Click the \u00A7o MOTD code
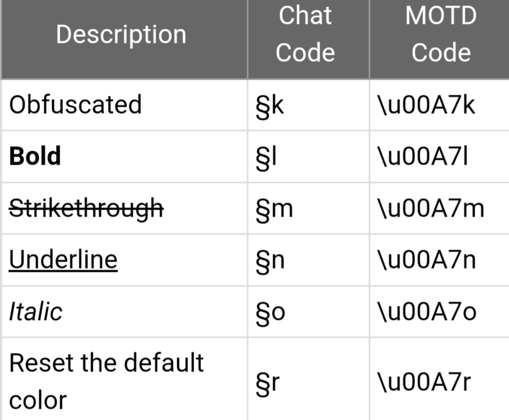Viewport: 509px width, 420px height. (427, 312)
